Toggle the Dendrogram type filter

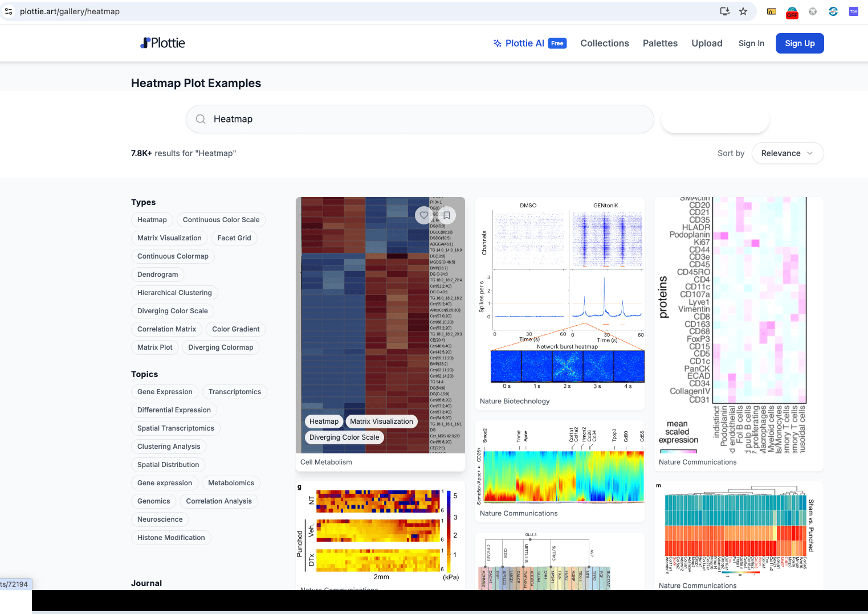(x=158, y=275)
